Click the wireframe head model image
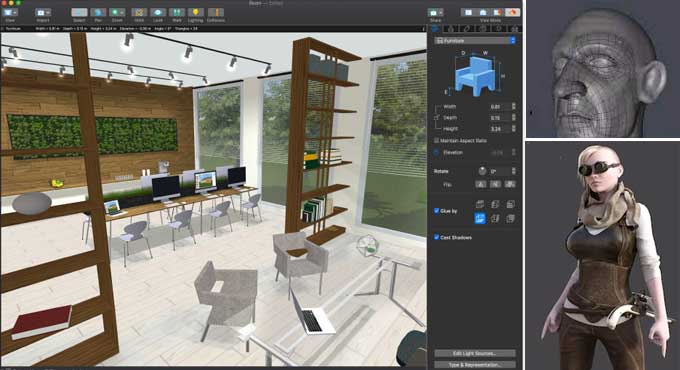The height and width of the screenshot is (370, 680). pyautogui.click(x=603, y=69)
